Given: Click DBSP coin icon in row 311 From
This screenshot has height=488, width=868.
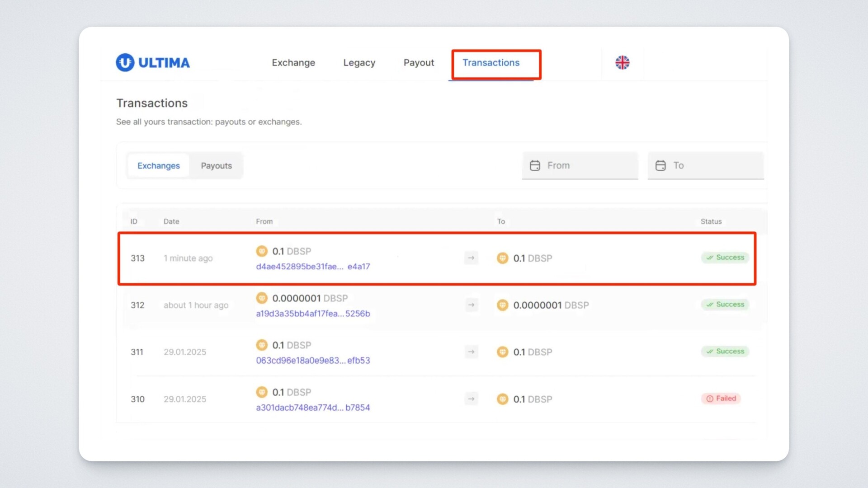Looking at the screenshot, I should [262, 345].
